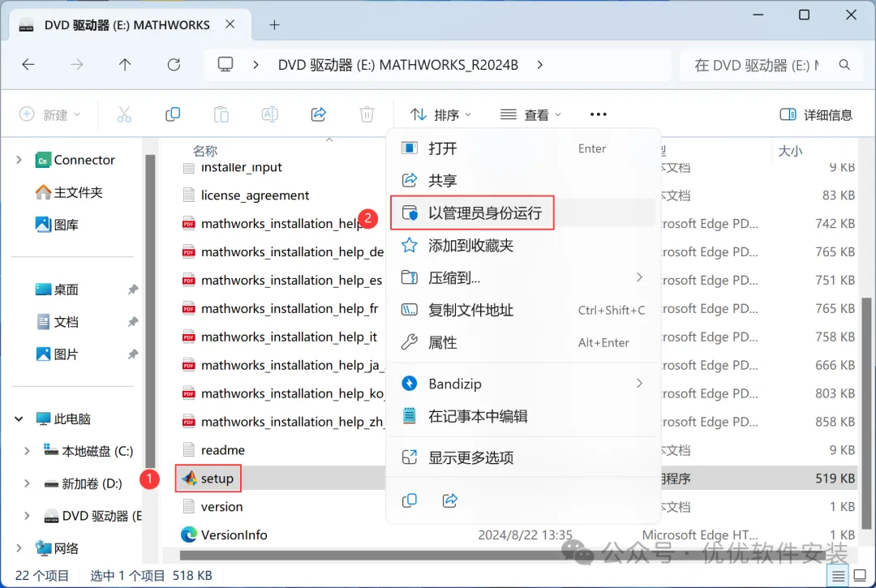The image size is (876, 588).
Task: Choose Edit in Notepad (在记事本中编辑)
Action: tap(522, 416)
